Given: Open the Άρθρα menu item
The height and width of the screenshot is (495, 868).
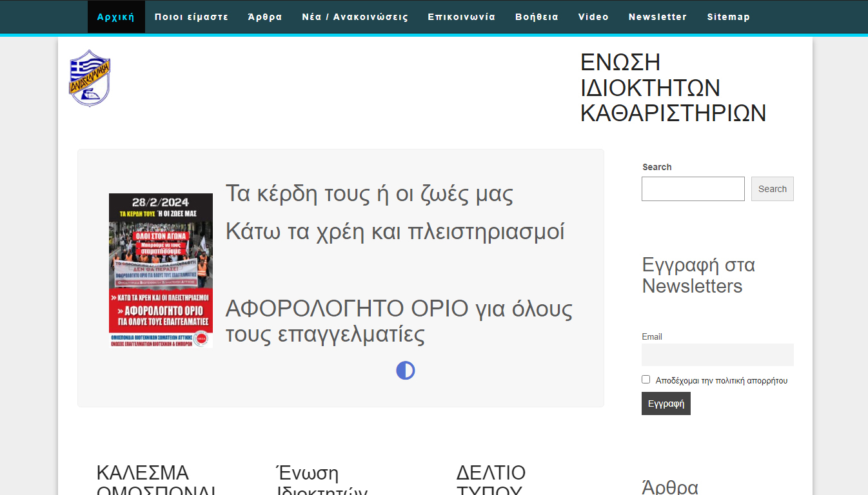Looking at the screenshot, I should pyautogui.click(x=265, y=17).
